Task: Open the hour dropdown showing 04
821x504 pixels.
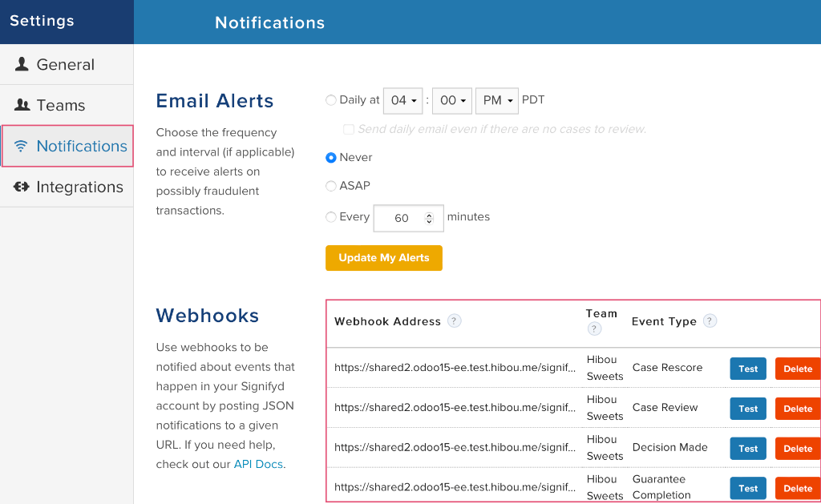Action: 403,100
